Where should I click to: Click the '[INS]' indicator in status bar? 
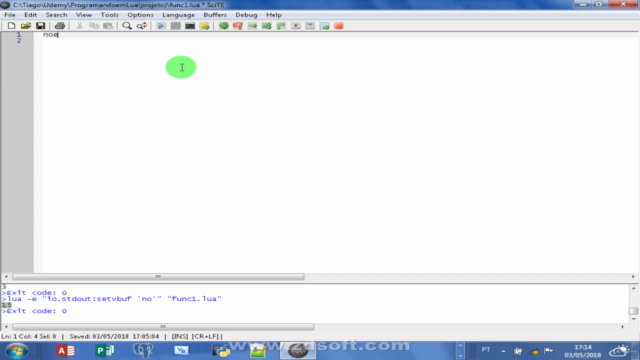coord(180,337)
